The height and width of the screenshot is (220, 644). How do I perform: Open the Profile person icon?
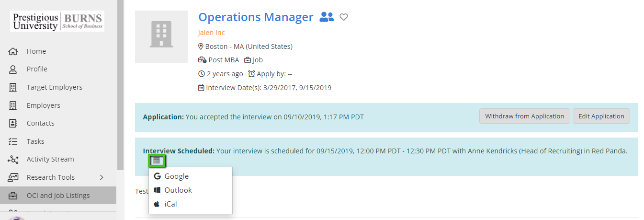coord(13,69)
